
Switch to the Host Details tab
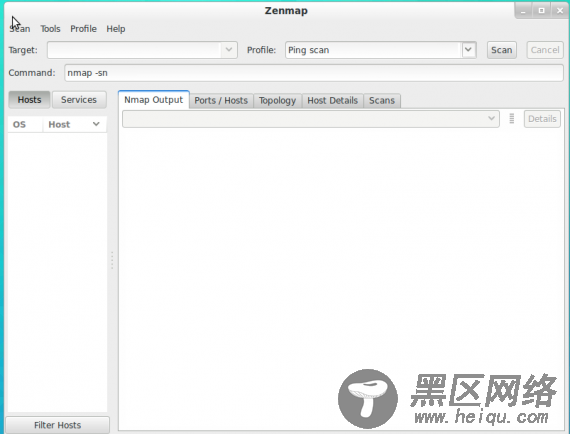pyautogui.click(x=332, y=100)
